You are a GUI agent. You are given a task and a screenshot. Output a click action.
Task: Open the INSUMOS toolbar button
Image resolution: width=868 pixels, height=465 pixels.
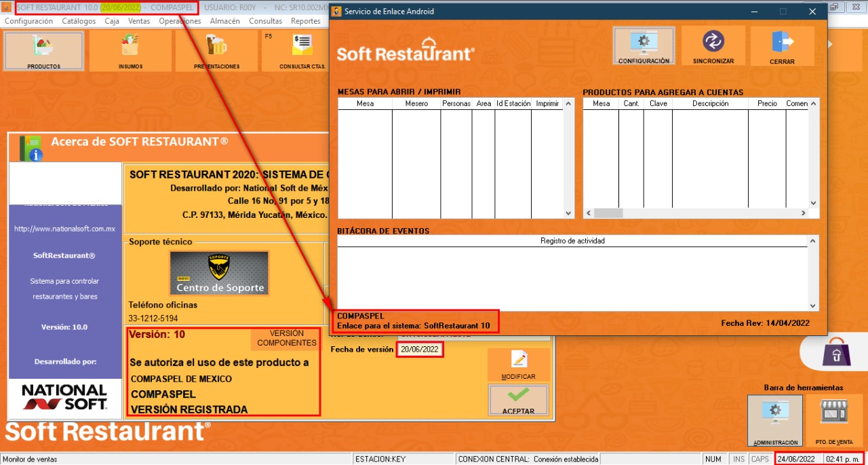click(x=130, y=51)
